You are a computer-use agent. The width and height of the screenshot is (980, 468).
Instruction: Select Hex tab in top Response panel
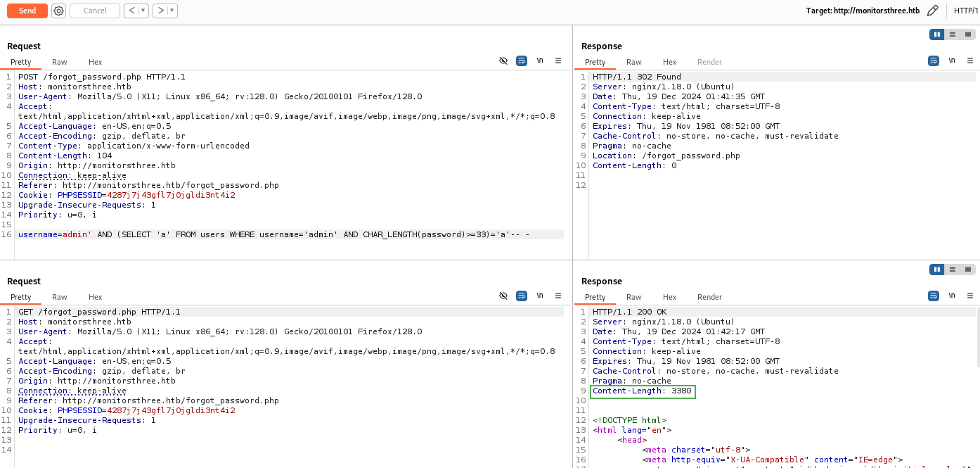[670, 62]
